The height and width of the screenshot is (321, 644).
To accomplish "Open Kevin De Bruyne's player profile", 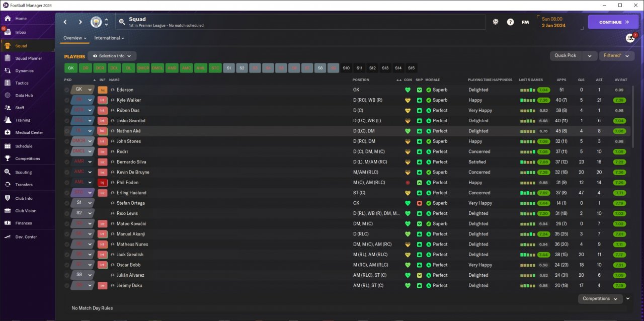I will tap(133, 172).
